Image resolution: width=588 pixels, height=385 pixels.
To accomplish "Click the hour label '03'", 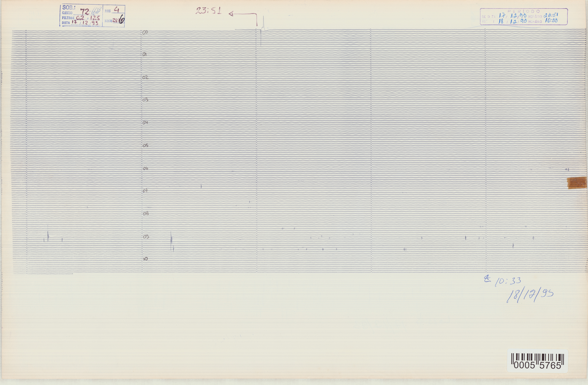I will 145,100.
